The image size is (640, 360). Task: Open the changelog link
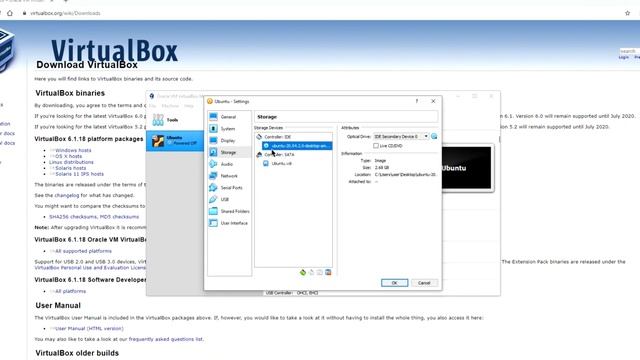(x=67, y=196)
